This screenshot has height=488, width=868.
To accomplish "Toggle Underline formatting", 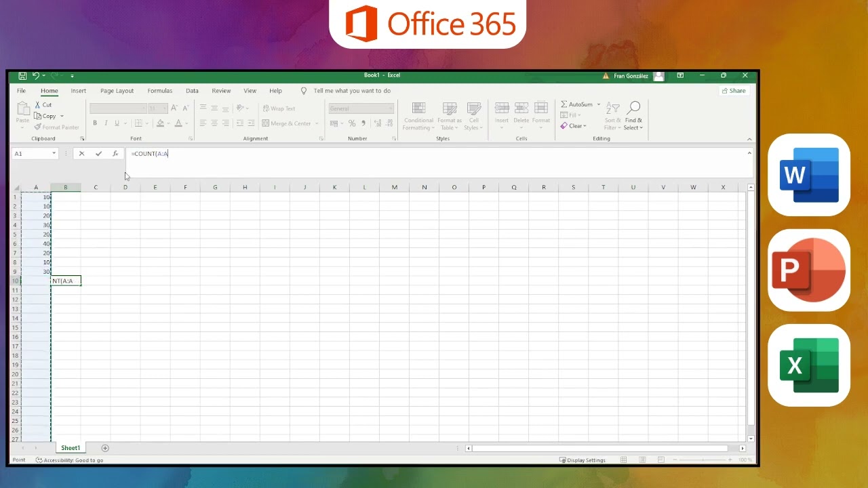I will point(117,123).
